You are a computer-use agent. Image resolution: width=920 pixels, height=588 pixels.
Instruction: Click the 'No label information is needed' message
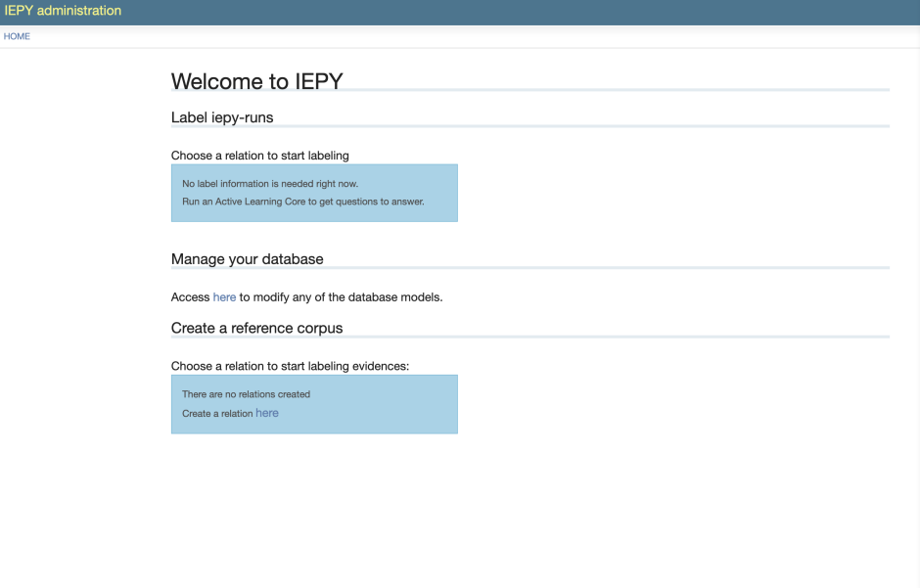pyautogui.click(x=270, y=184)
